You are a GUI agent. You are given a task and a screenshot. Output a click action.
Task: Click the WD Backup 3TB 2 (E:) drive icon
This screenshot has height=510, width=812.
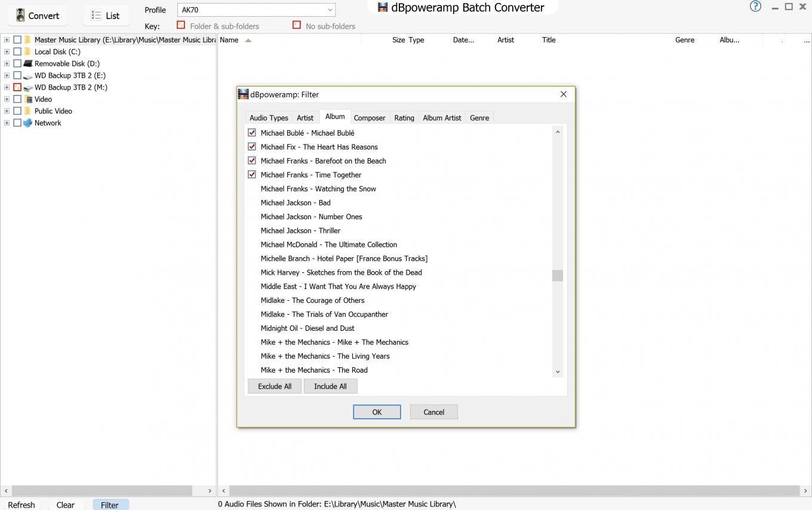tap(27, 76)
